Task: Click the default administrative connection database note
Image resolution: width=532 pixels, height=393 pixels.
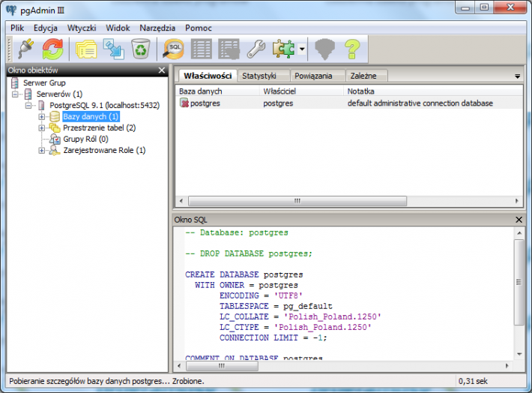Action: (420, 103)
